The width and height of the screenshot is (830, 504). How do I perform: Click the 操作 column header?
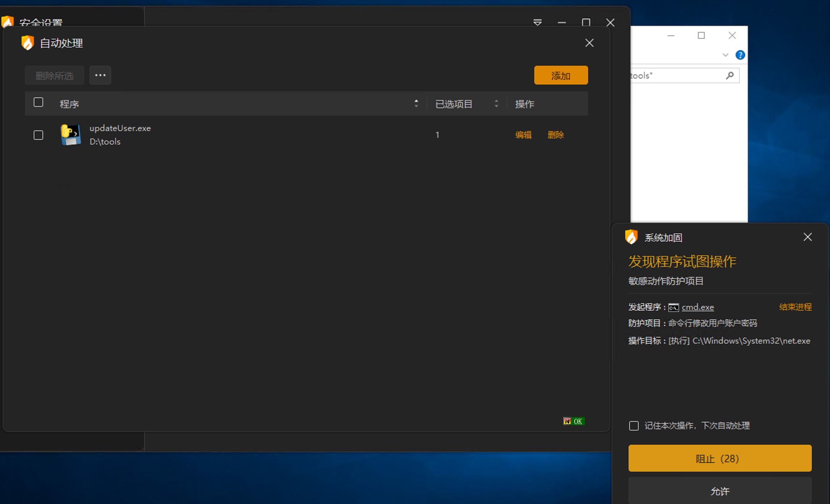[525, 104]
